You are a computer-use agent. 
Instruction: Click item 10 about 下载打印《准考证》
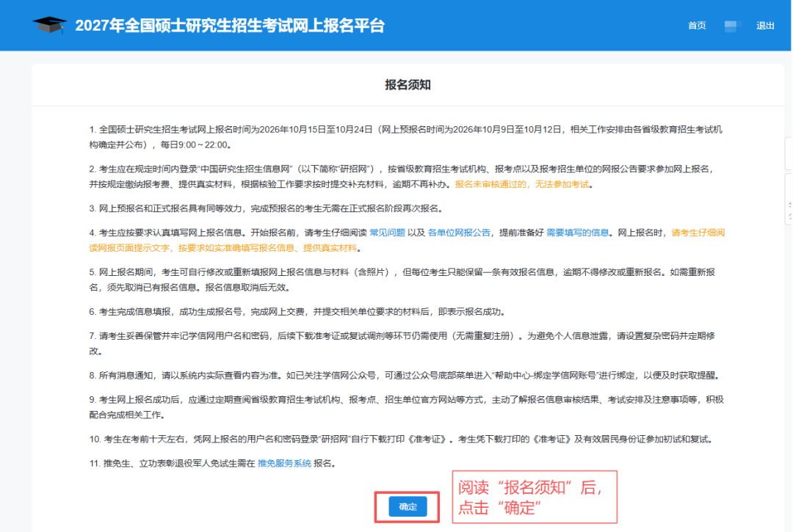tap(402, 439)
